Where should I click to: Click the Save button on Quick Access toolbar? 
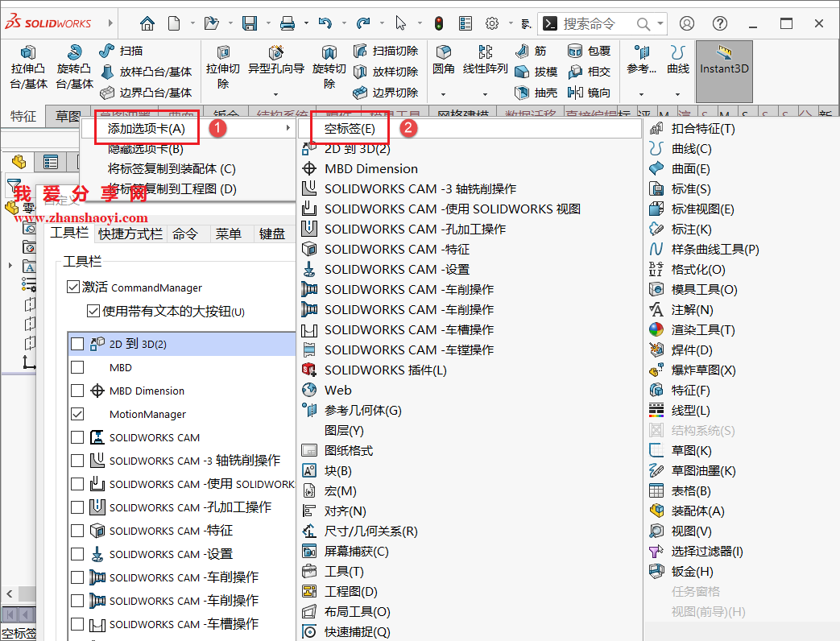[250, 23]
